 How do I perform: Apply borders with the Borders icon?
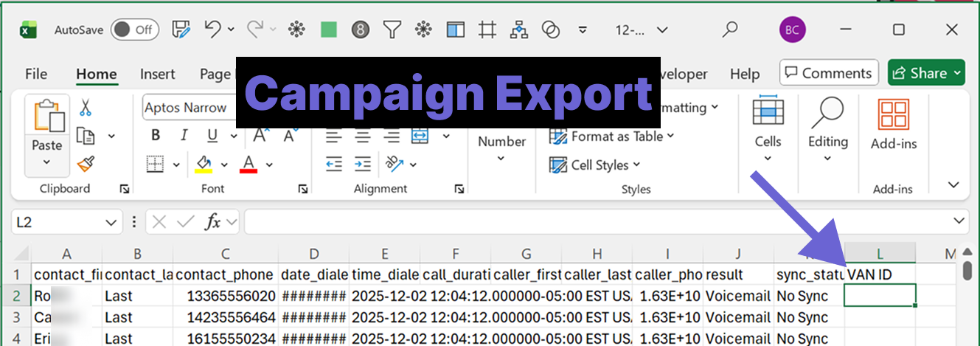pyautogui.click(x=156, y=163)
